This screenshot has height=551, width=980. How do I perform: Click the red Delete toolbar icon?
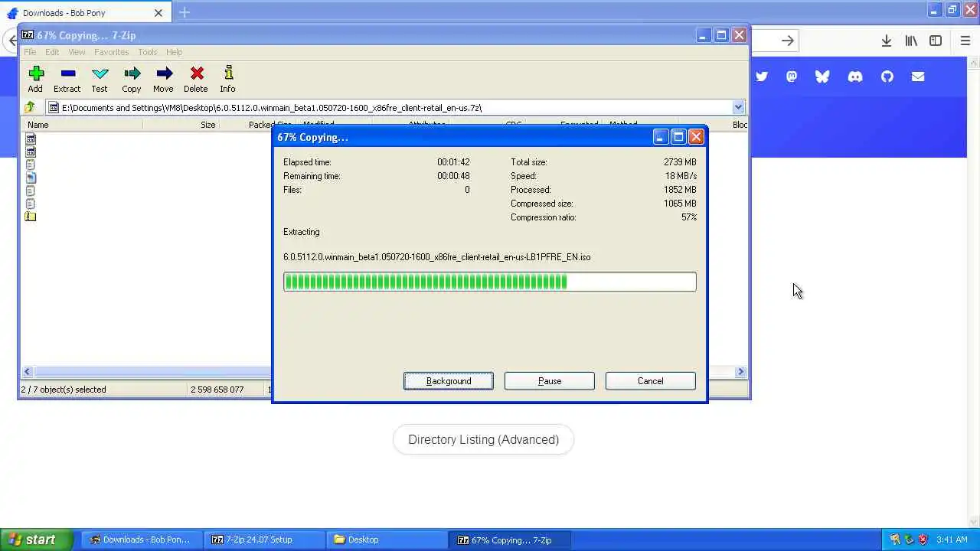point(197,73)
